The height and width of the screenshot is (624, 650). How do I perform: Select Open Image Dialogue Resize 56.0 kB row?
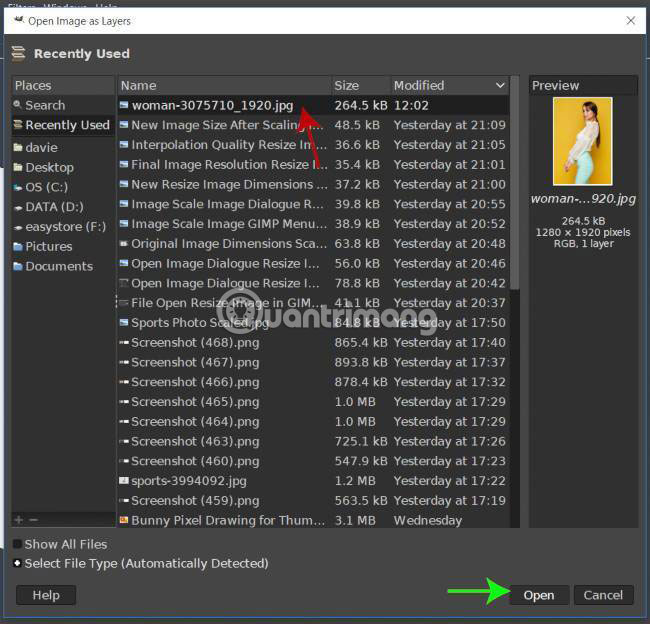pyautogui.click(x=313, y=263)
